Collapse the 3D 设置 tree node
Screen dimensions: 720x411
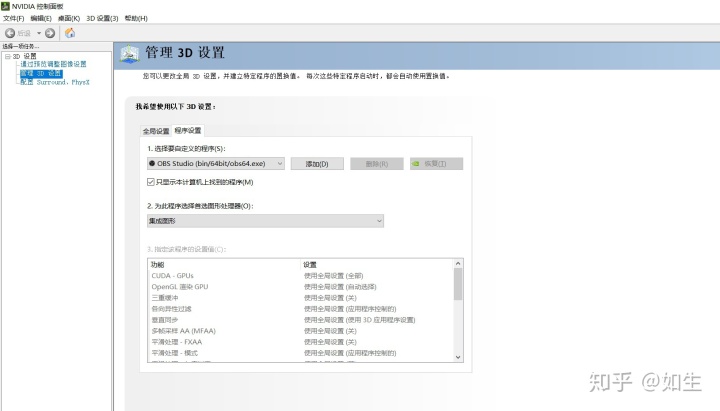pos(7,56)
